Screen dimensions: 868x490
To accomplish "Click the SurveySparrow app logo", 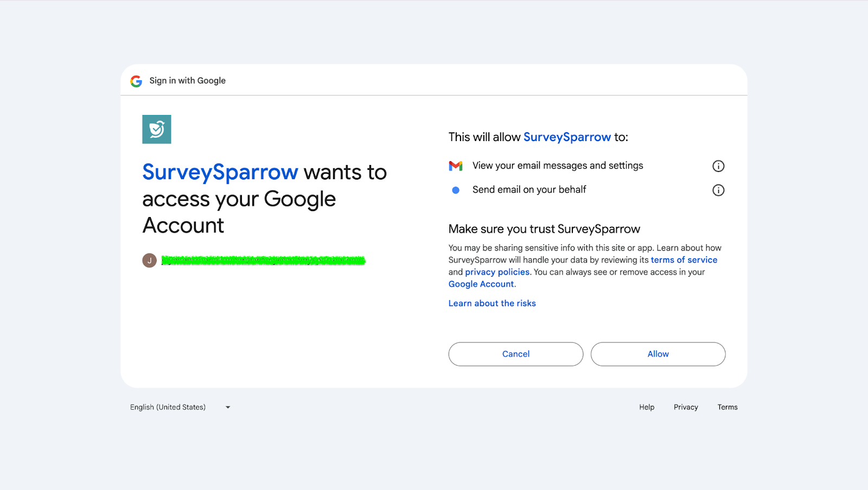I will pyautogui.click(x=157, y=129).
